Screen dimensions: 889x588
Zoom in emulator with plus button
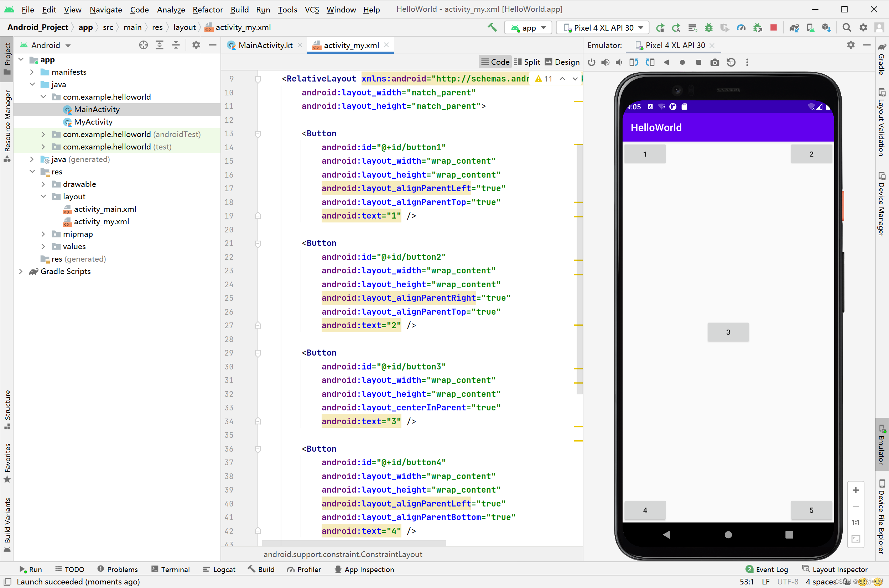point(856,490)
